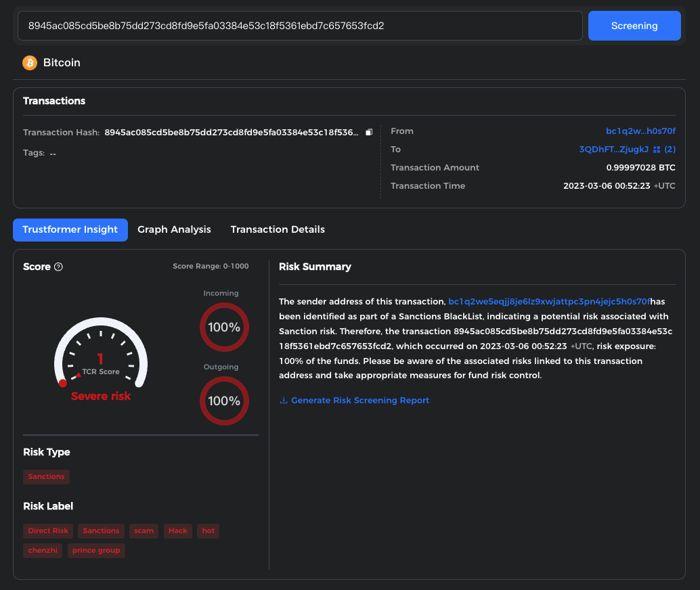This screenshot has height=590, width=700.
Task: Open the Trustformer Insight tab
Action: tap(70, 229)
